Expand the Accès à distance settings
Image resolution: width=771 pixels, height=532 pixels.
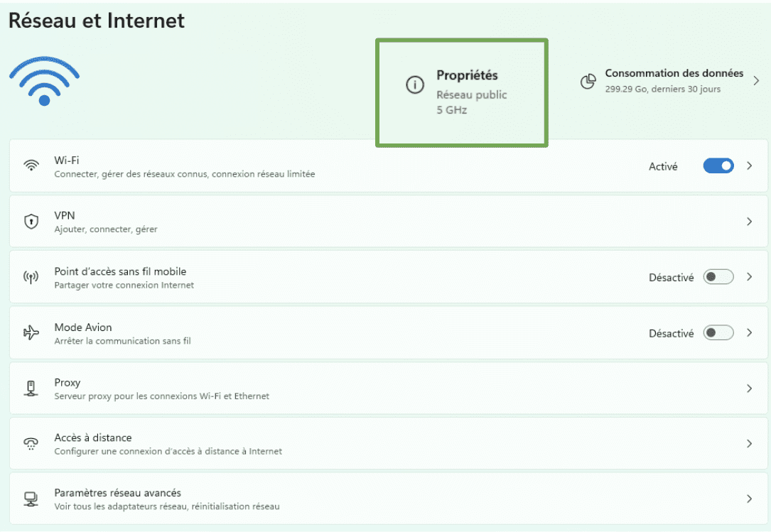(x=748, y=443)
